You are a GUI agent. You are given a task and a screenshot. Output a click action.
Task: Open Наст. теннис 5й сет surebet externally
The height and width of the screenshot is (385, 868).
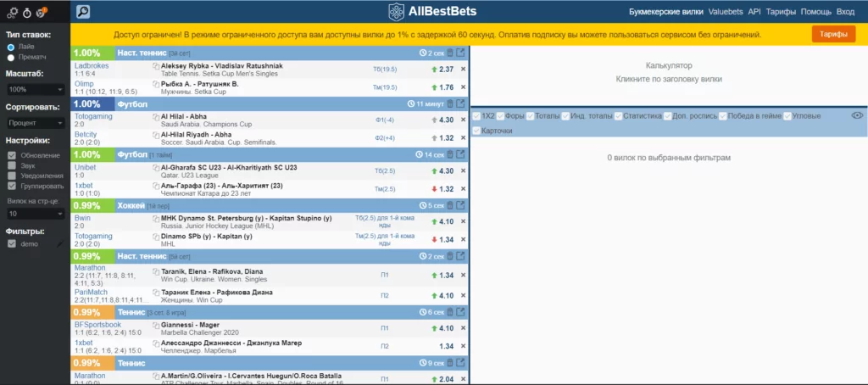click(460, 256)
